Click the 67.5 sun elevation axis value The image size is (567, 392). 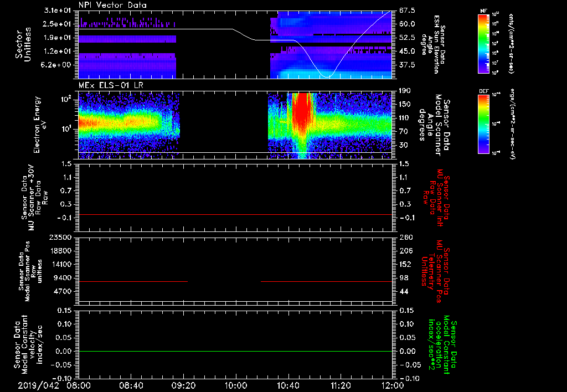407,11
